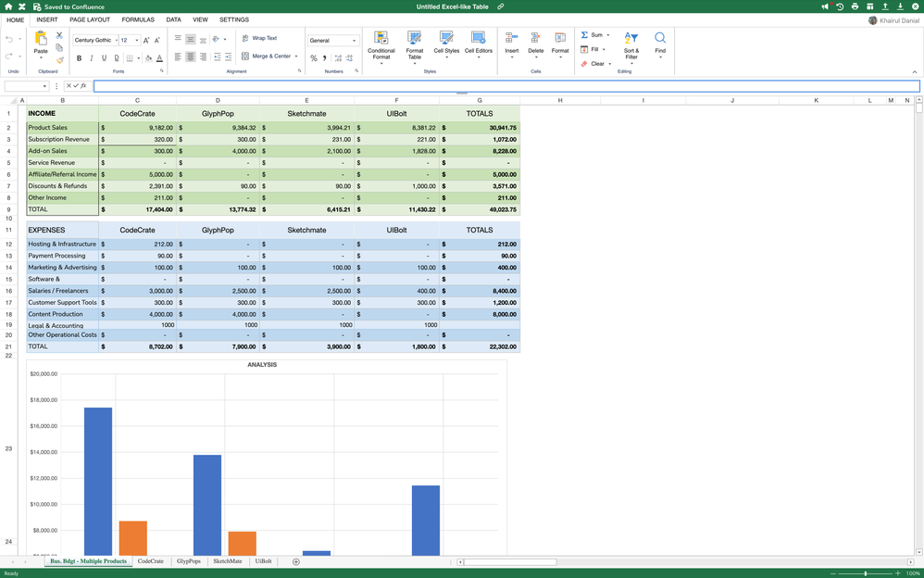Open the Name Box dropdown arrow
Viewport: 924px width, 578px height.
click(x=44, y=86)
